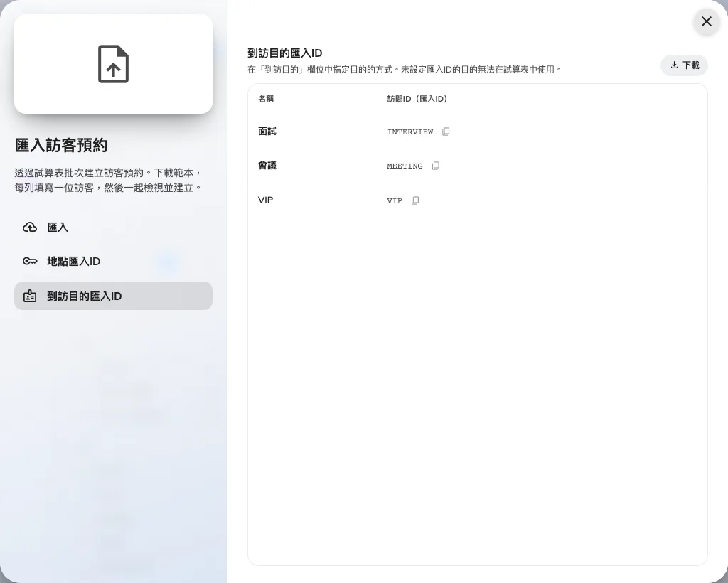Click the 到訪目的匯入ID panel heading

click(284, 53)
